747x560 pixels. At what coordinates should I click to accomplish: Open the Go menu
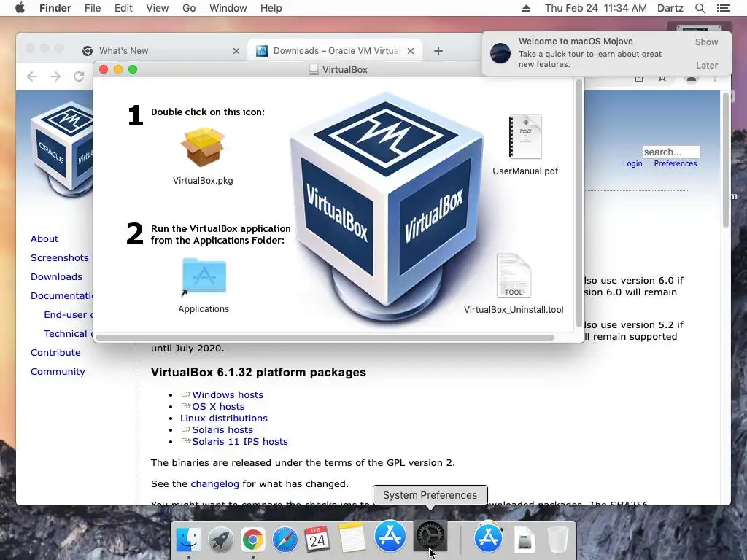[189, 8]
